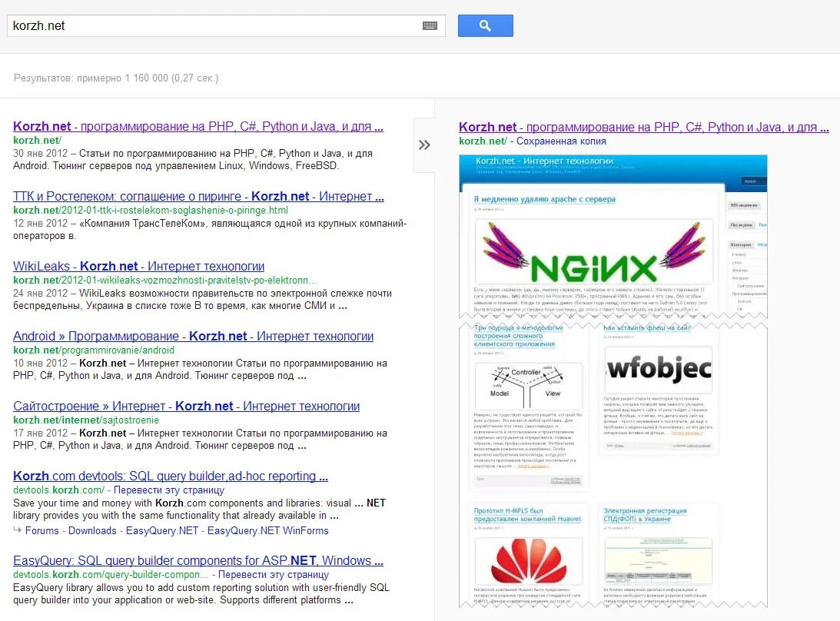
Task: Open 'EasyQuery: SQL query builder components' result
Action: coord(198,561)
